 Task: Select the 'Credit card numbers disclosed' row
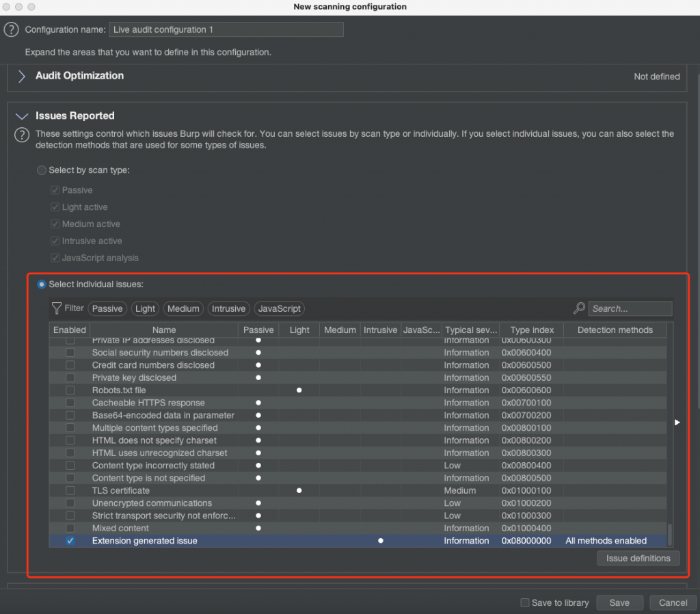click(358, 365)
